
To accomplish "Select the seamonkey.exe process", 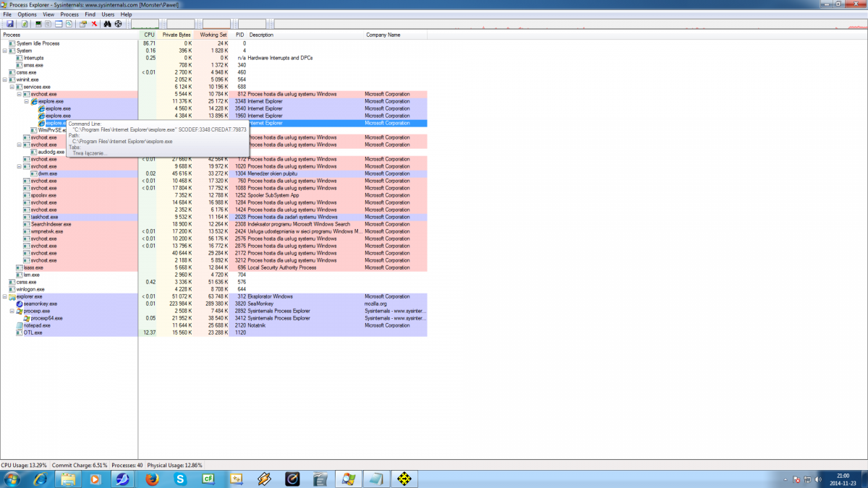I will (x=214, y=304).
